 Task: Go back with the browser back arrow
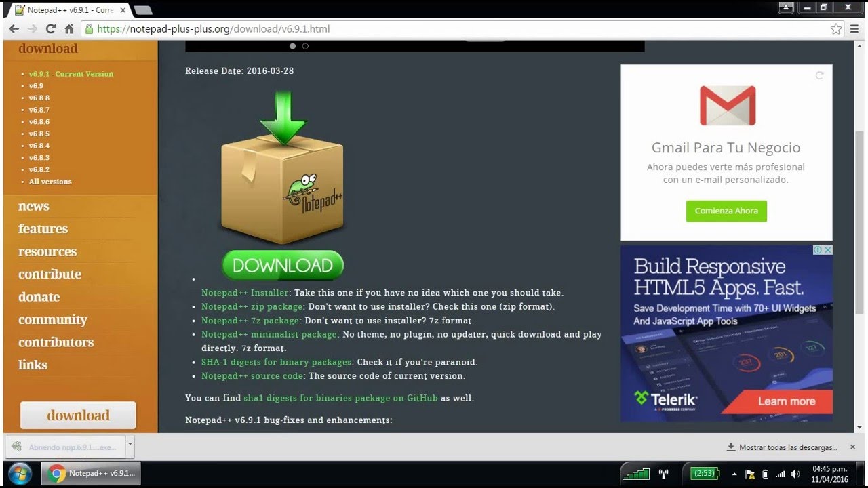[x=14, y=29]
